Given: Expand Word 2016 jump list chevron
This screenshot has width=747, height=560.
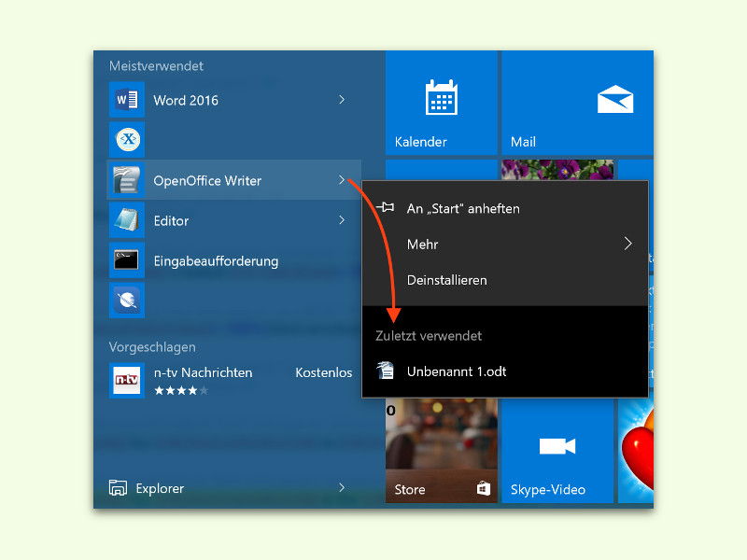Looking at the screenshot, I should pyautogui.click(x=342, y=100).
